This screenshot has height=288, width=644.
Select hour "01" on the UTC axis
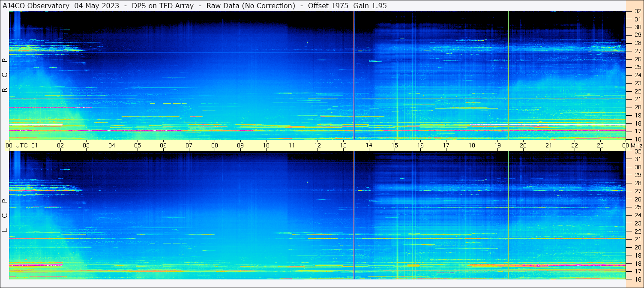(35, 145)
